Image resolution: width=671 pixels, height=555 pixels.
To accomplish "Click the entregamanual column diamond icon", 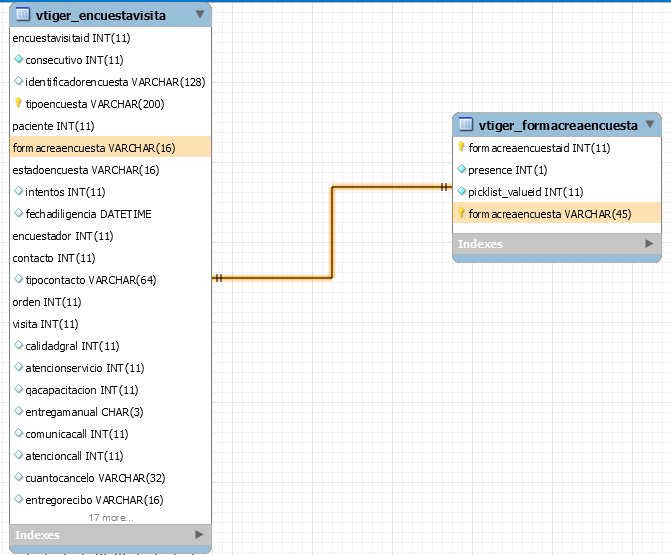I will 18,411.
